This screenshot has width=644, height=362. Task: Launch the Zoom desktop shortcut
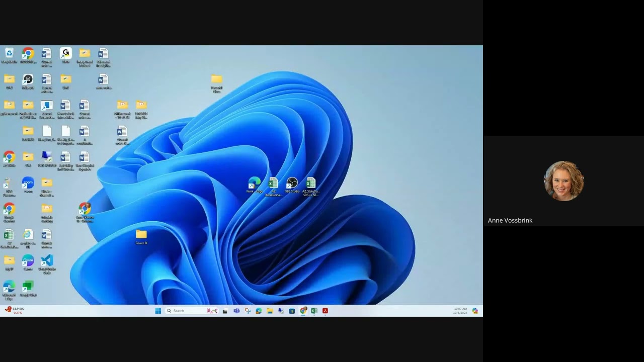(x=28, y=185)
